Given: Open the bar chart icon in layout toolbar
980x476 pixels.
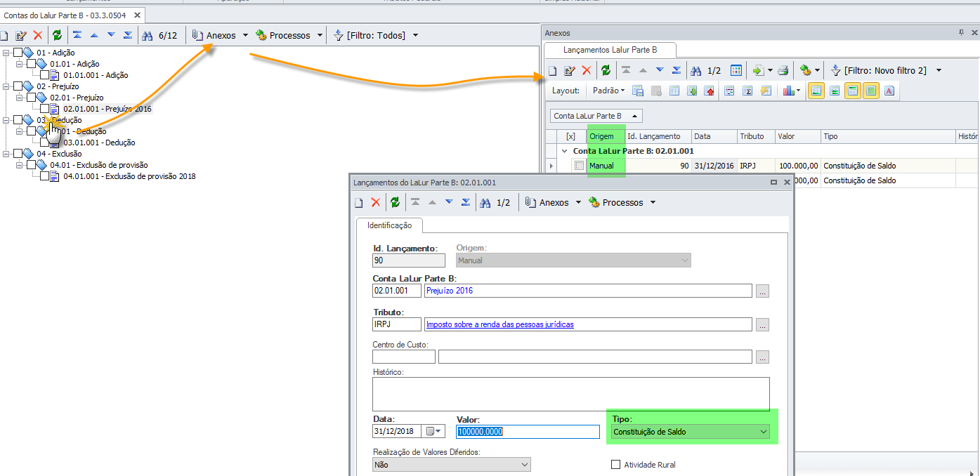Looking at the screenshot, I should click(788, 91).
